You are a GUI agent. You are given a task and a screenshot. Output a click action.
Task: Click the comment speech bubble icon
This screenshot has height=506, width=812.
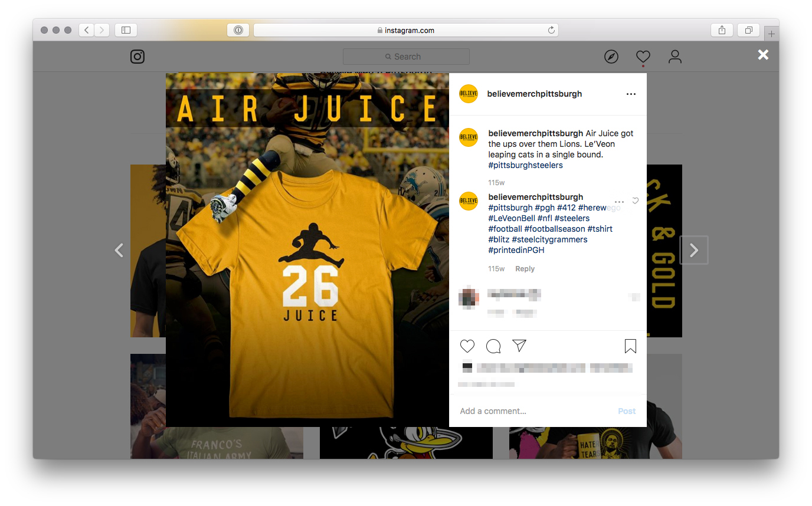click(493, 346)
